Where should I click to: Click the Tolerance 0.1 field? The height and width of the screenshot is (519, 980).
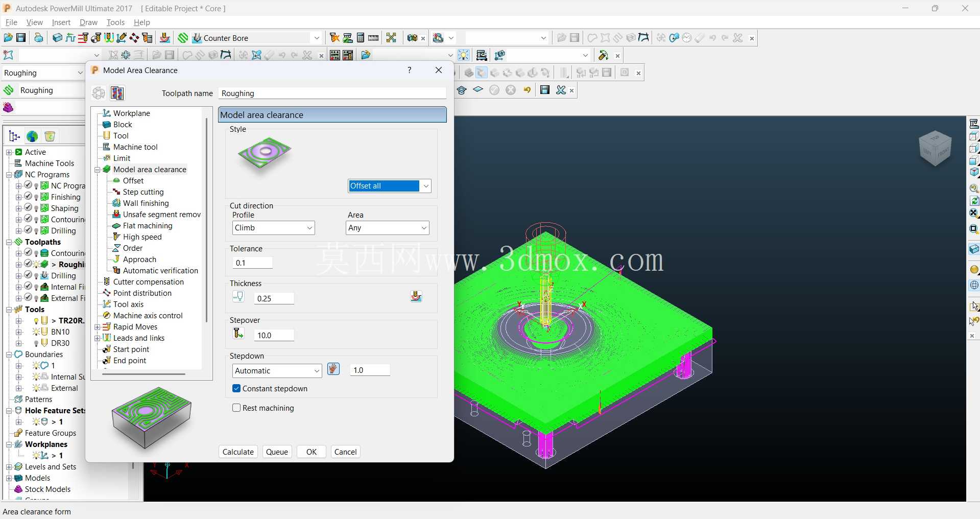pyautogui.click(x=253, y=263)
